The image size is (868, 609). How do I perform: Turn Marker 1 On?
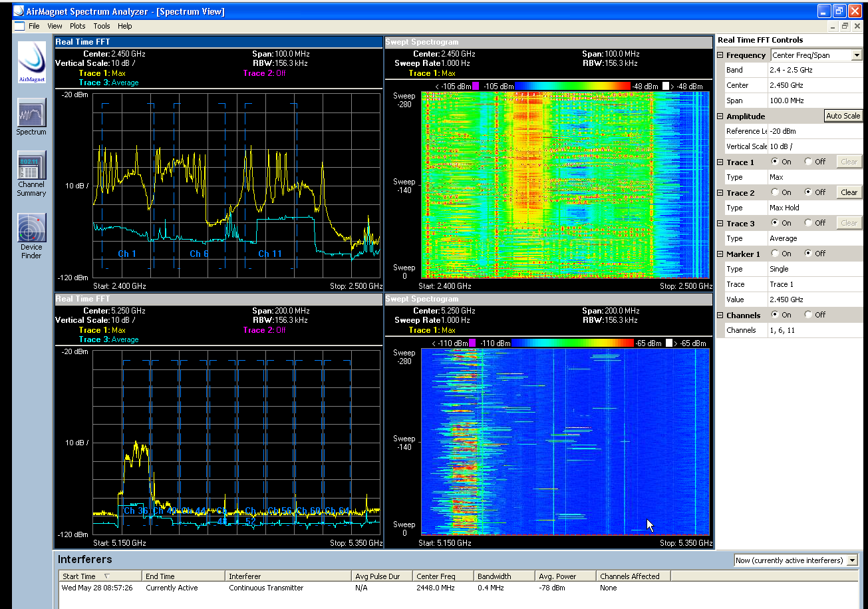(774, 254)
